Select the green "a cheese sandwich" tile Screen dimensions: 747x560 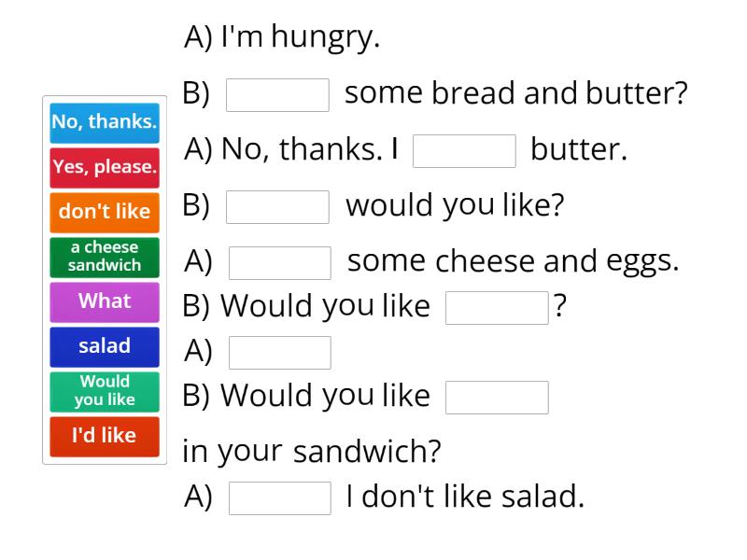[105, 257]
